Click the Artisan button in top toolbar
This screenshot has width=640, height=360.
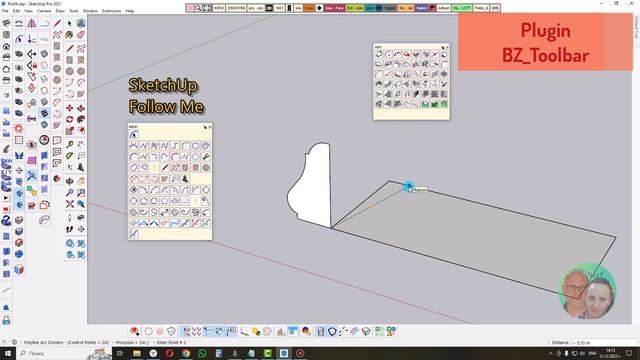click(444, 8)
